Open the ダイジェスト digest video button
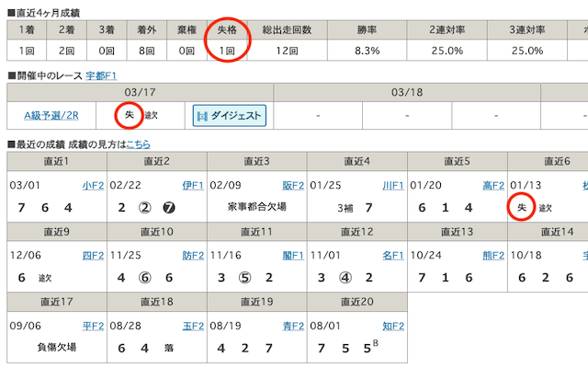Image resolution: width=588 pixels, height=368 pixels. 230,116
